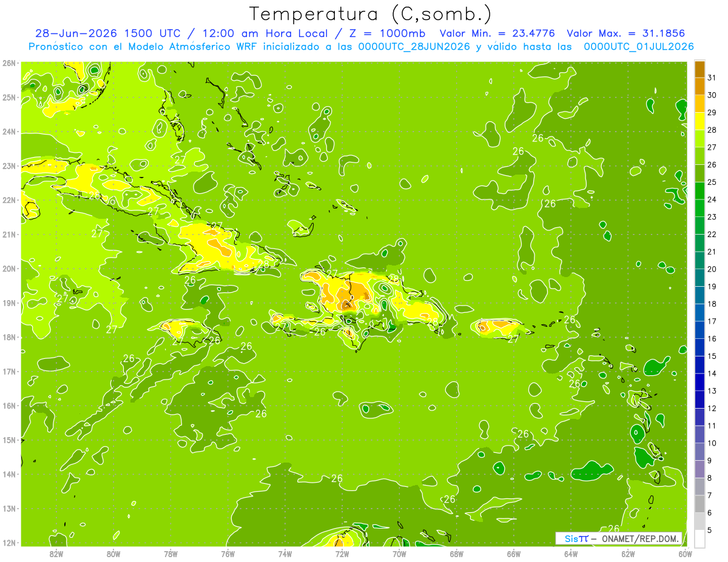Image resolution: width=728 pixels, height=562 pixels.
Task: Click the 14N latitude axis label
Action: [8, 474]
